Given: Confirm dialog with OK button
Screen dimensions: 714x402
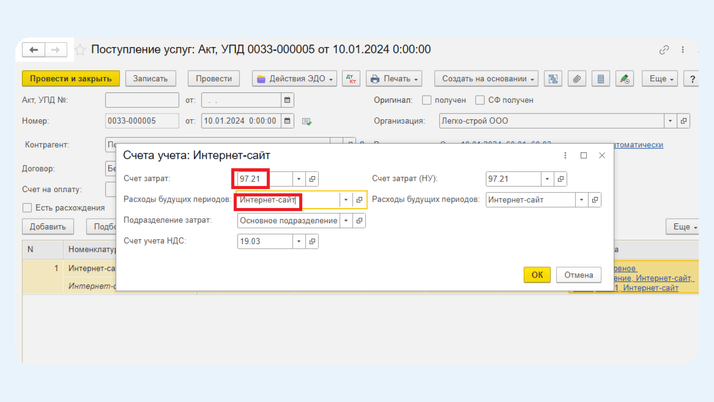Looking at the screenshot, I should click(537, 275).
